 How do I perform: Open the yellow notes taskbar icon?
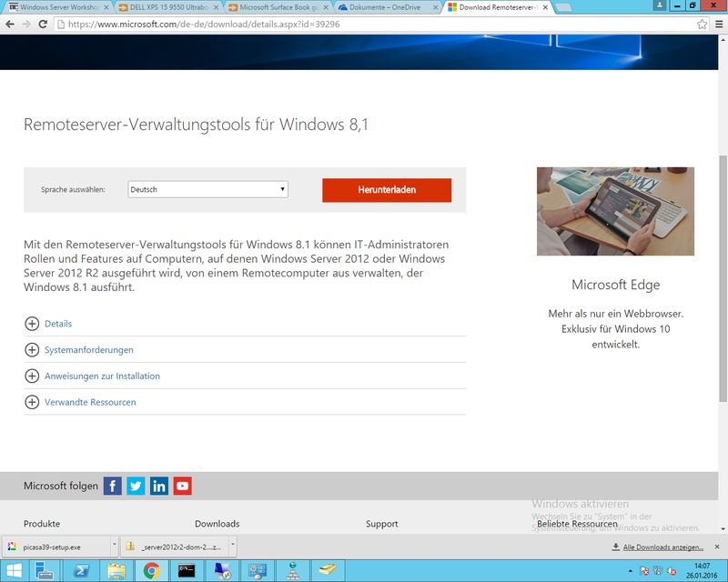click(x=328, y=570)
